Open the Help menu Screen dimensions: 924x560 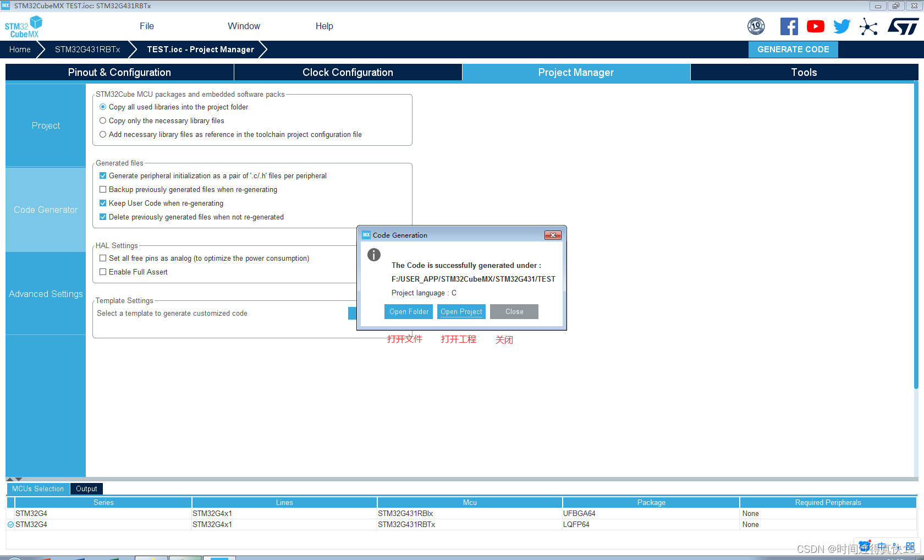click(x=324, y=26)
